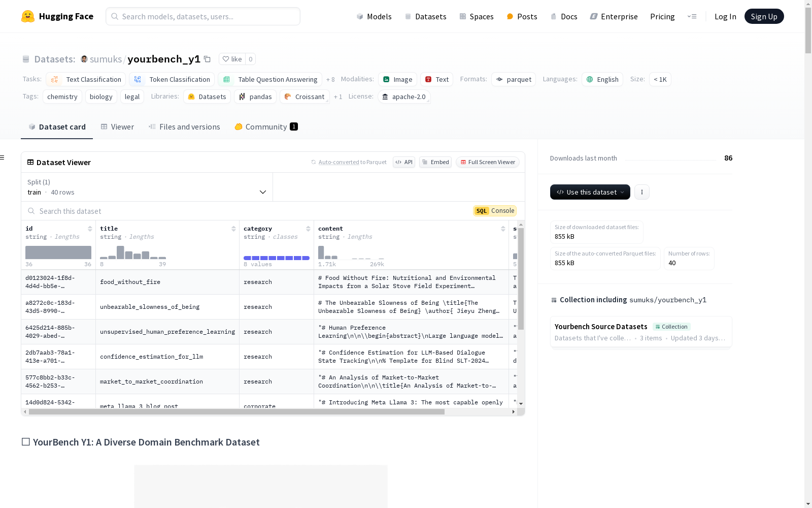
Task: Click the legal tag
Action: point(132,97)
